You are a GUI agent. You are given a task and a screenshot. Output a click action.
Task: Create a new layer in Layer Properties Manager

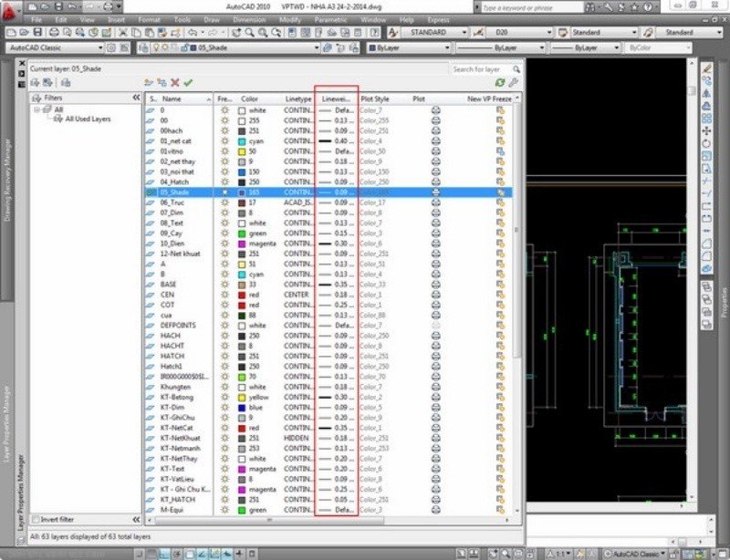pyautogui.click(x=146, y=82)
